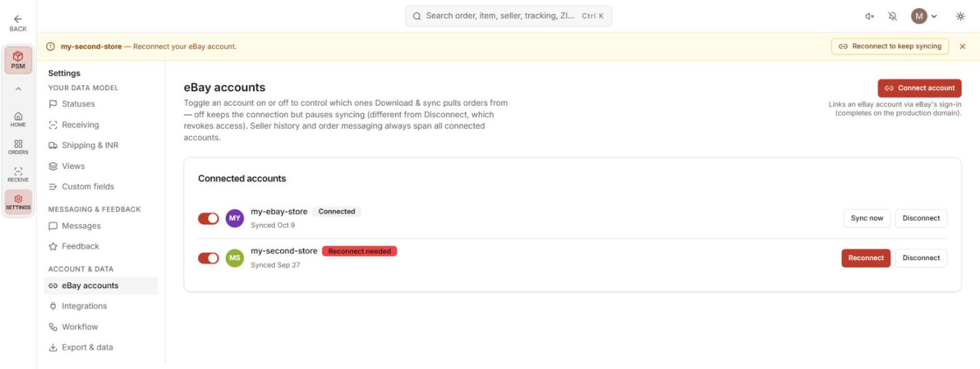Open Feedback settings
The height and width of the screenshot is (369, 980).
(x=101, y=246)
